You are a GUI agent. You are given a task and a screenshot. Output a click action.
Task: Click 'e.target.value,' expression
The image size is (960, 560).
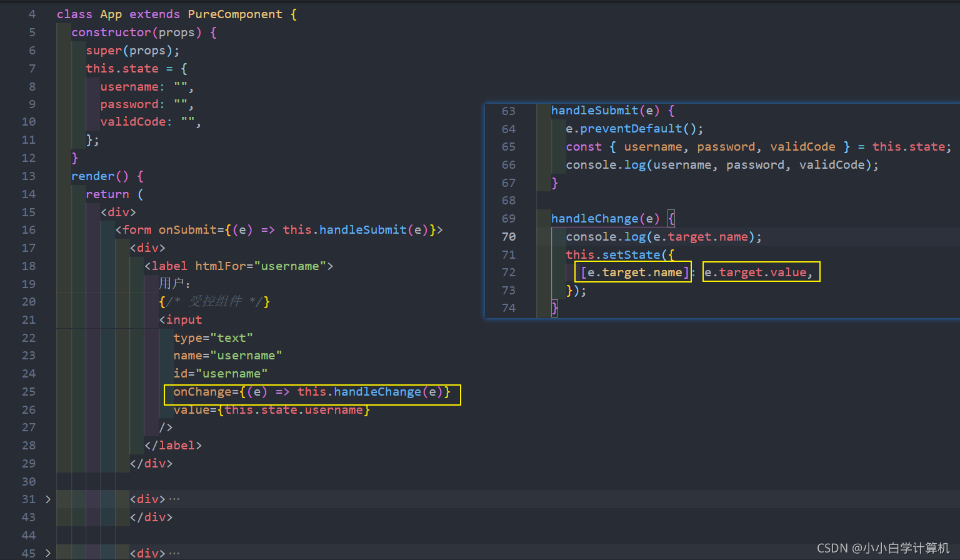coord(759,272)
